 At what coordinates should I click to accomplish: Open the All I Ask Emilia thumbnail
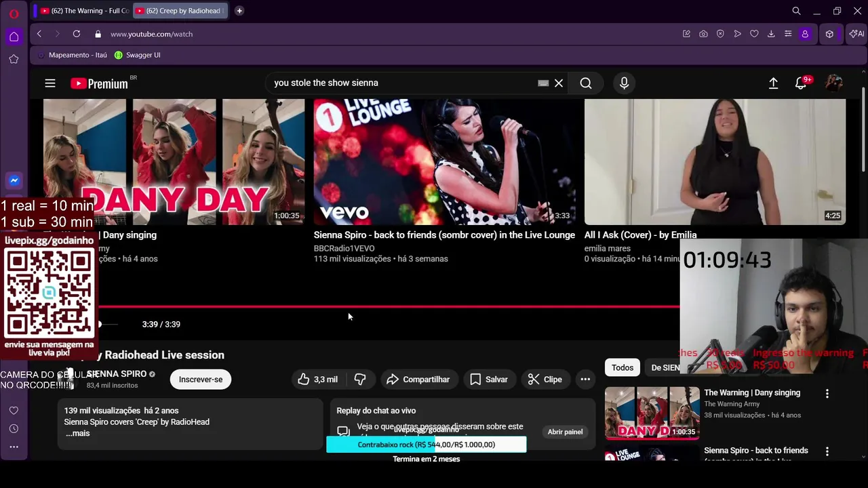pos(715,162)
